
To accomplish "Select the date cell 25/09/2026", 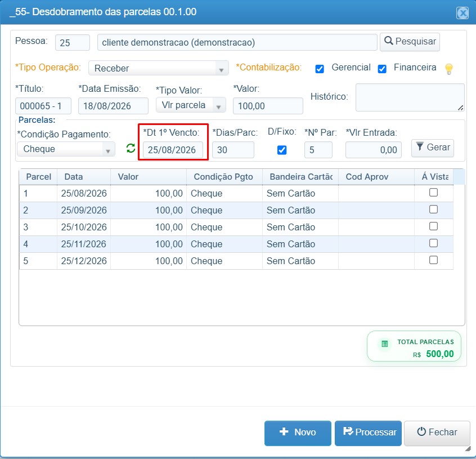I will coord(84,211).
